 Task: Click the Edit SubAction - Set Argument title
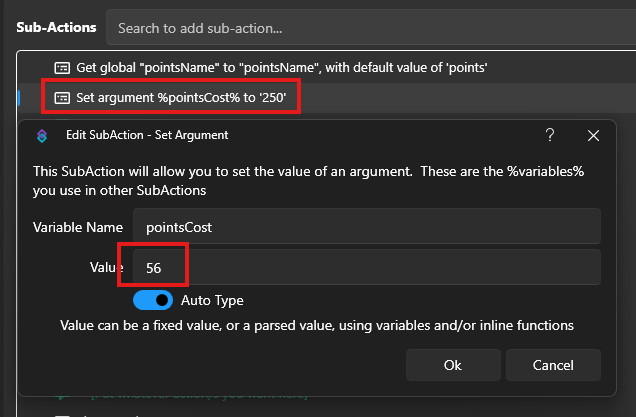click(x=147, y=135)
